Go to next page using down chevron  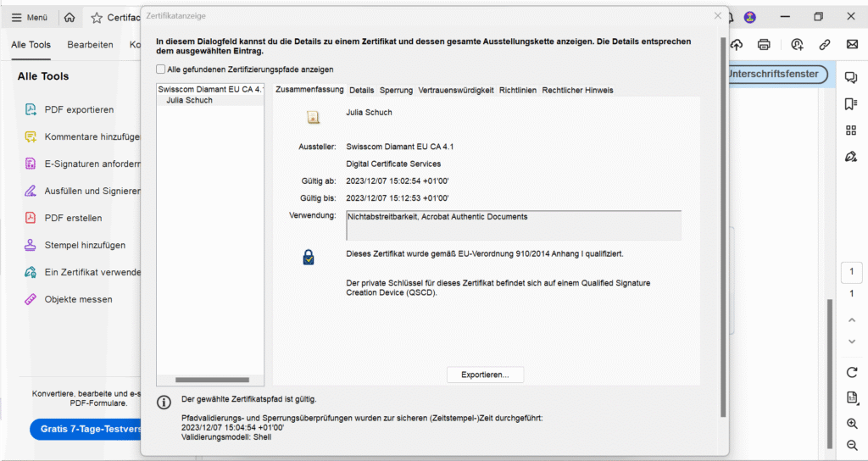(852, 342)
